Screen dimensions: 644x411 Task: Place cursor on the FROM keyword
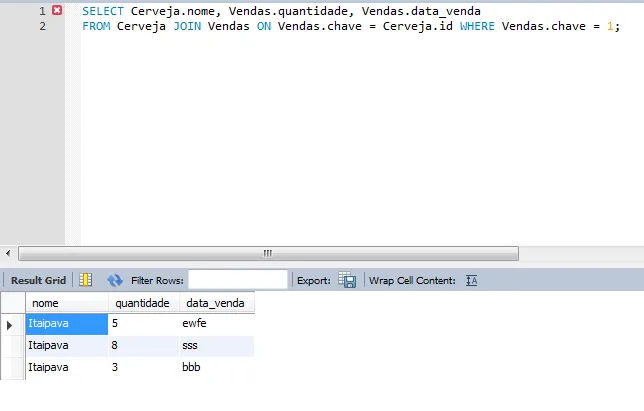[x=96, y=26]
